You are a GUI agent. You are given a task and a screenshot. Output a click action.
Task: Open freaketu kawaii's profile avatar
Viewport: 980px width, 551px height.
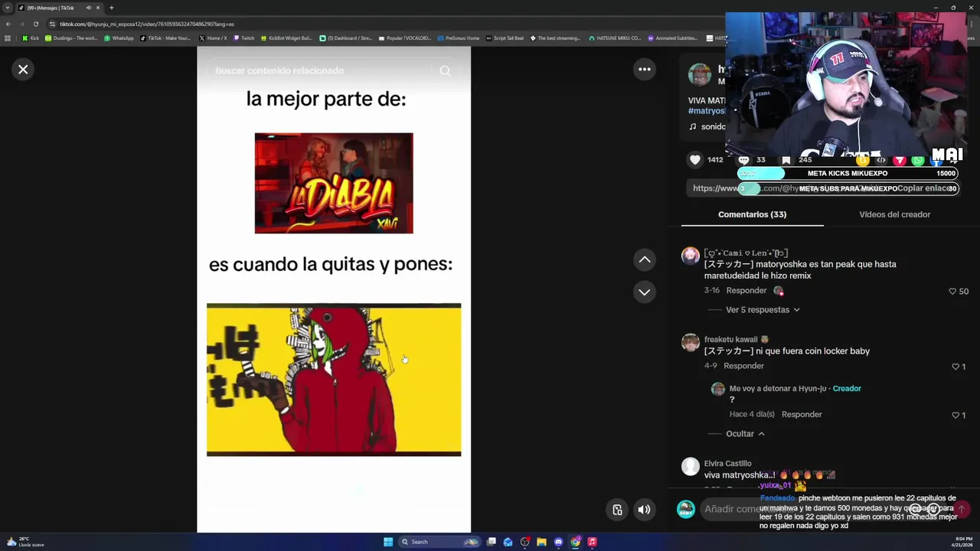[691, 342]
